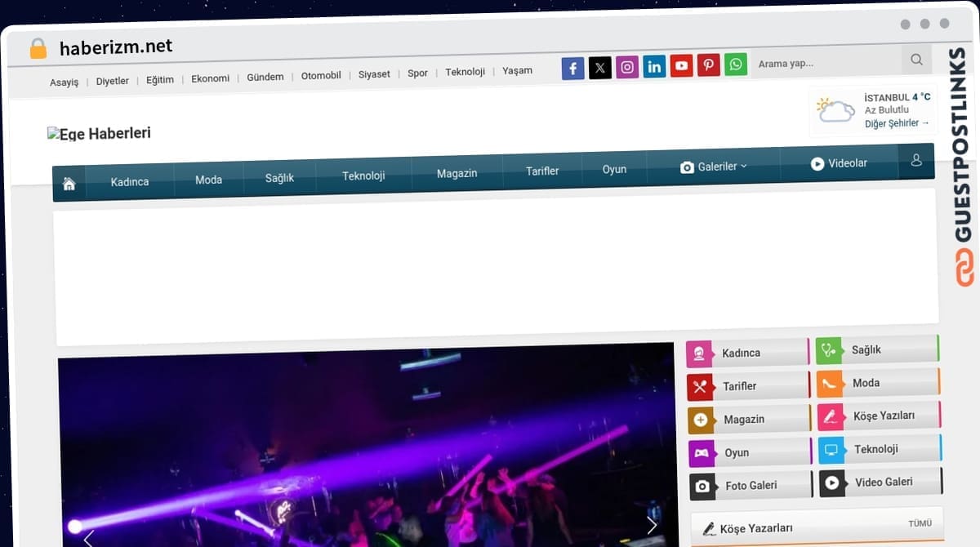This screenshot has width=980, height=547.
Task: Click the TÜMÜ link in Köşe Yazarları
Action: click(920, 523)
